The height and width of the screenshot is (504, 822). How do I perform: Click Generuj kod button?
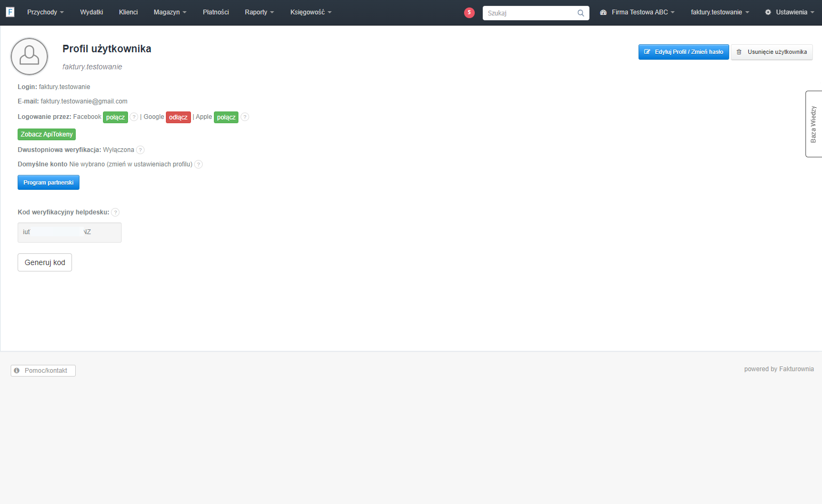[45, 262]
